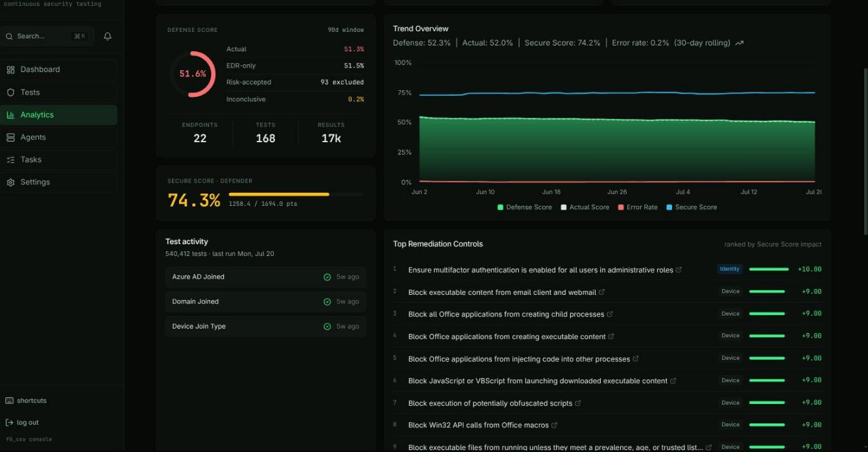The height and width of the screenshot is (452, 868).
Task: Open external link for multifactor authentication control
Action: click(x=679, y=270)
